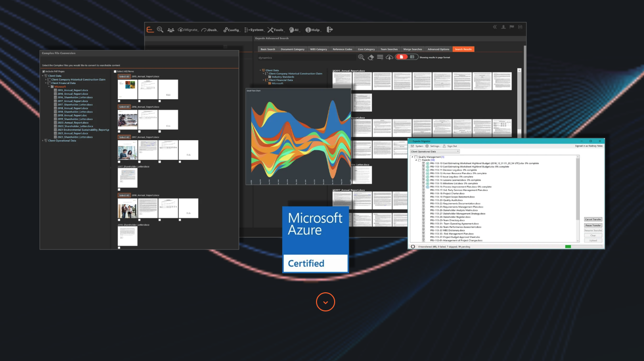This screenshot has height=361, width=644.
Task: Click the Migrator tree vertical scrollbar
Action: tap(578, 198)
